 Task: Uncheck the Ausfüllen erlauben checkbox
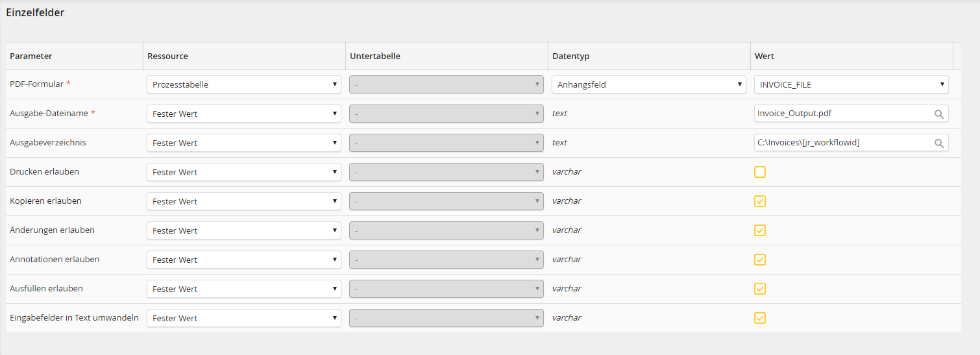pyautogui.click(x=760, y=289)
